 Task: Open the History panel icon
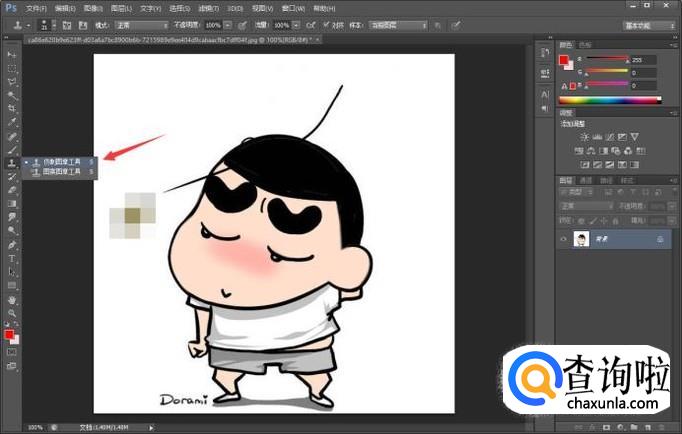pyautogui.click(x=545, y=53)
